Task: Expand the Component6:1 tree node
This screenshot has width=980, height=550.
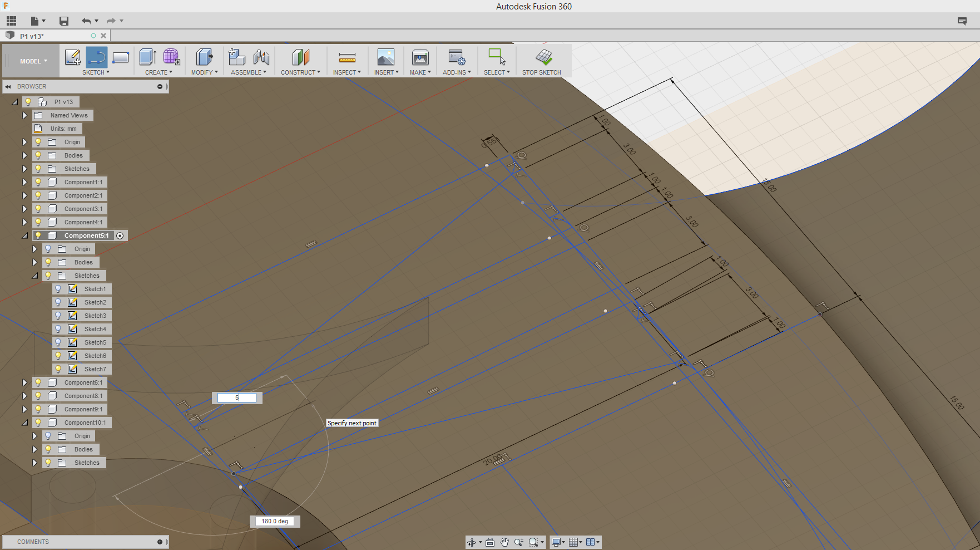Action: pos(24,382)
